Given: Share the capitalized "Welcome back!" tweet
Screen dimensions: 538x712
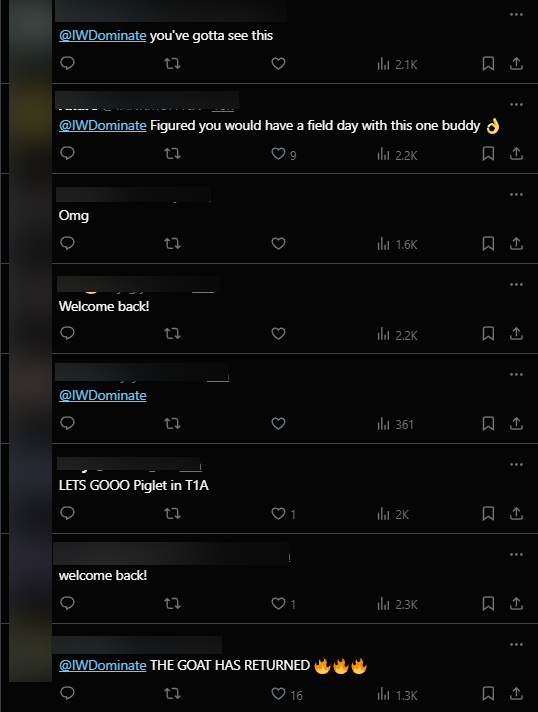Looking at the screenshot, I should 516,334.
